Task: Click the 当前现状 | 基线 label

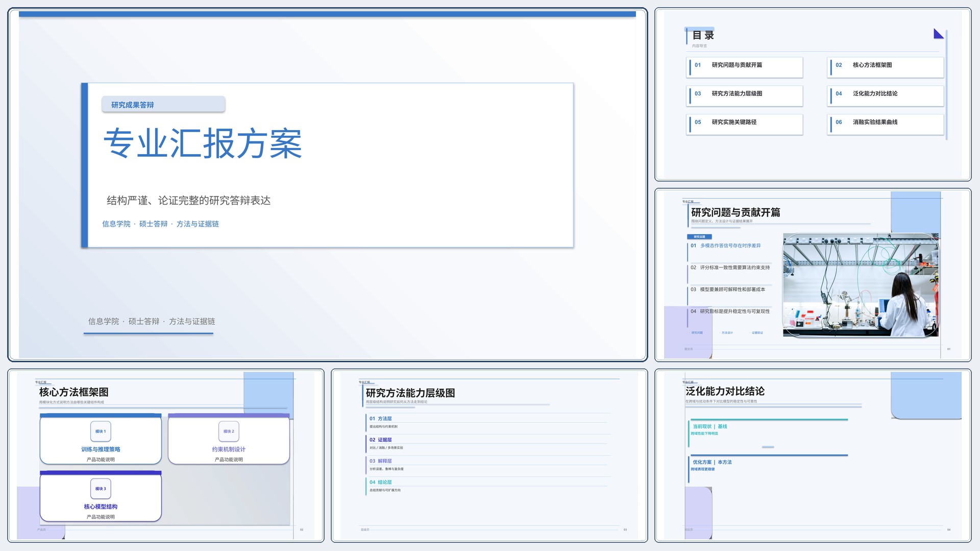Action: [710, 427]
